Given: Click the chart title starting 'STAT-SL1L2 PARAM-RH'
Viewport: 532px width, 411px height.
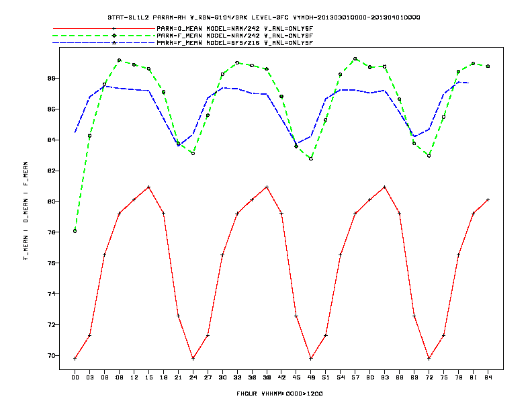Looking at the screenshot, I should (263, 17).
